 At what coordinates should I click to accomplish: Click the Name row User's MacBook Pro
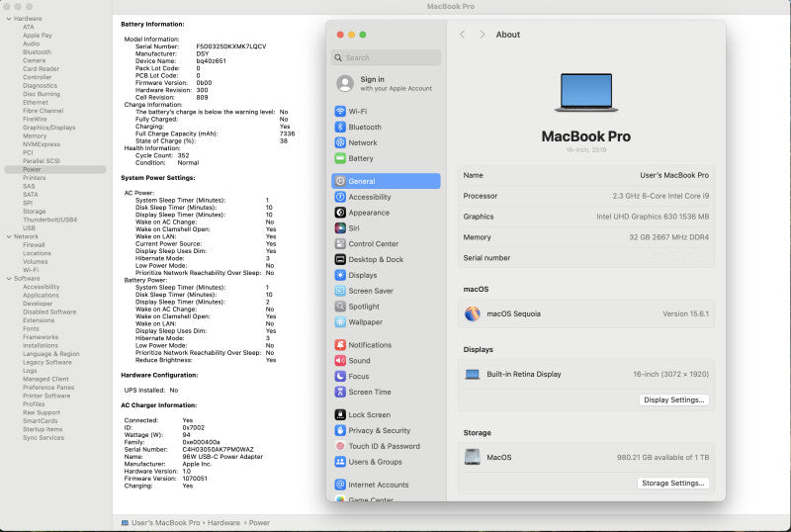(585, 175)
